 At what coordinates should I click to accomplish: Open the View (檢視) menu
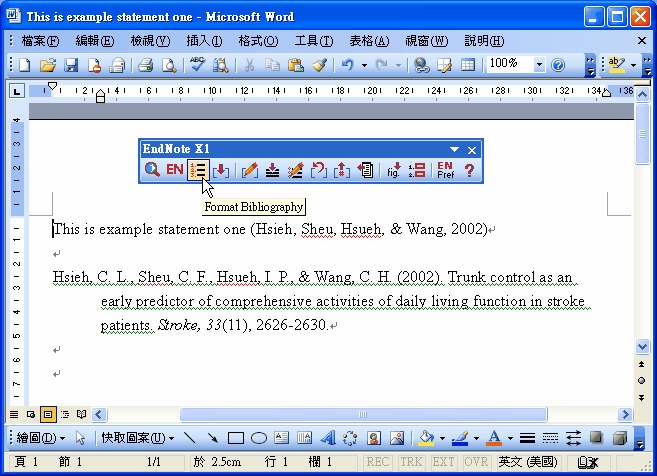150,41
